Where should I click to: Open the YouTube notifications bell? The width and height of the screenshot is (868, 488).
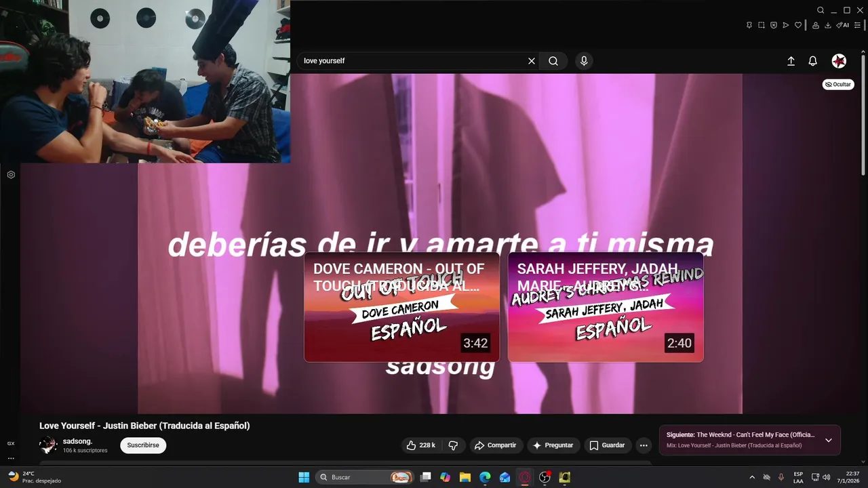point(812,61)
